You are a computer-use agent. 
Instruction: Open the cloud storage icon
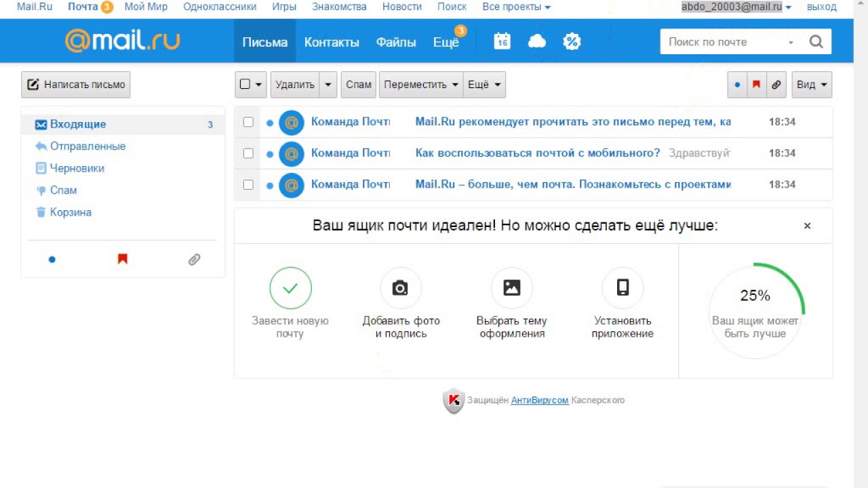point(537,41)
